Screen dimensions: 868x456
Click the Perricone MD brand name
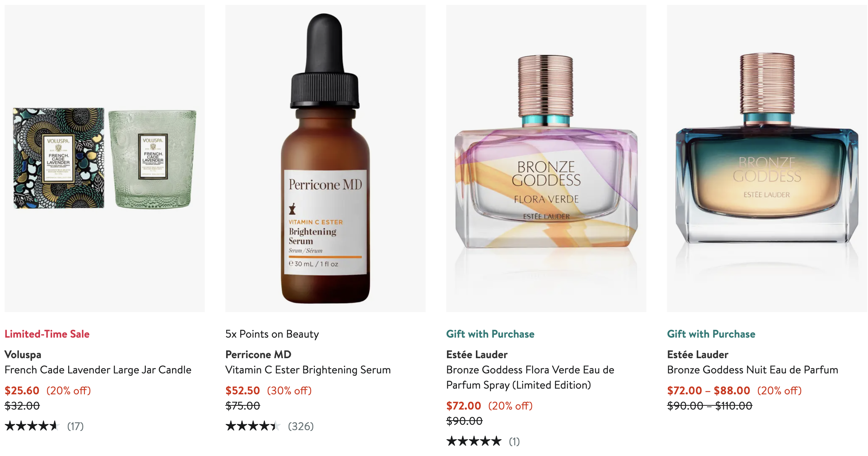tap(258, 354)
